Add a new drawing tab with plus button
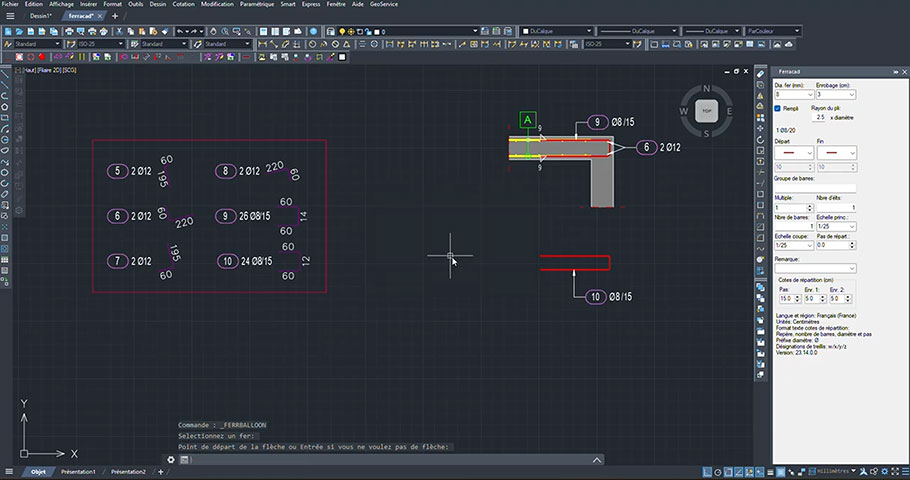The height and width of the screenshot is (480, 910). [x=115, y=16]
